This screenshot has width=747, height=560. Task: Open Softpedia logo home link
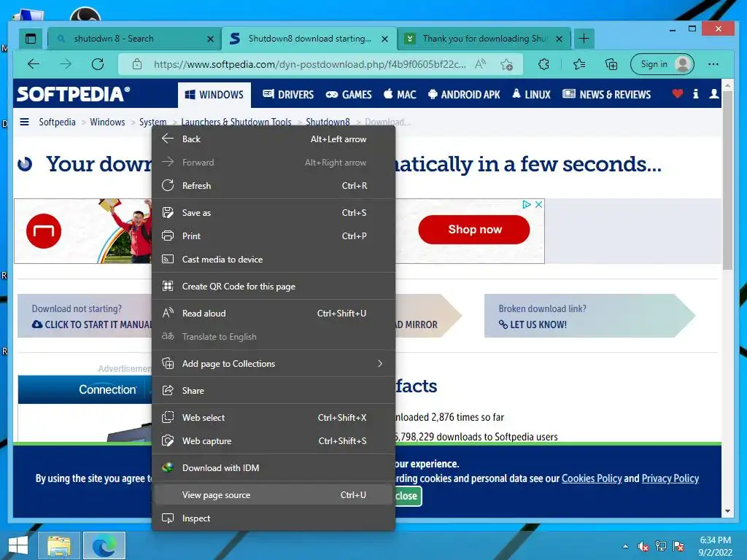coord(74,94)
